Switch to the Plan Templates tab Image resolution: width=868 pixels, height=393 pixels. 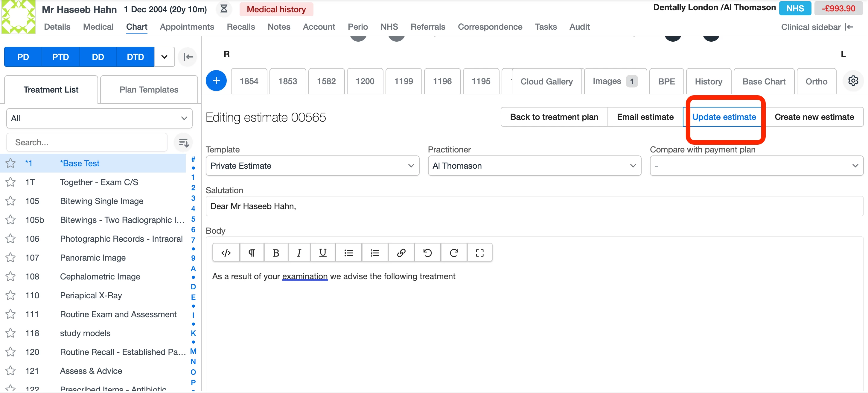[149, 90]
